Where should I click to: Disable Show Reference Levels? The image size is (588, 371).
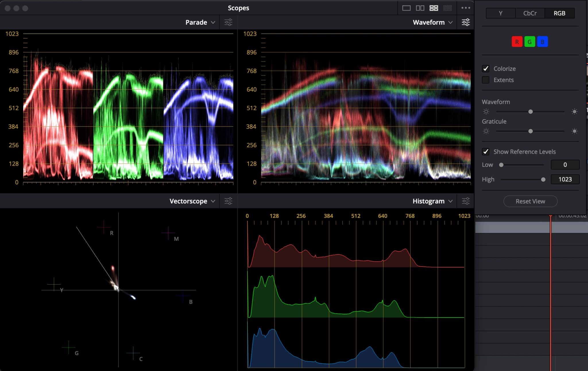(x=486, y=152)
